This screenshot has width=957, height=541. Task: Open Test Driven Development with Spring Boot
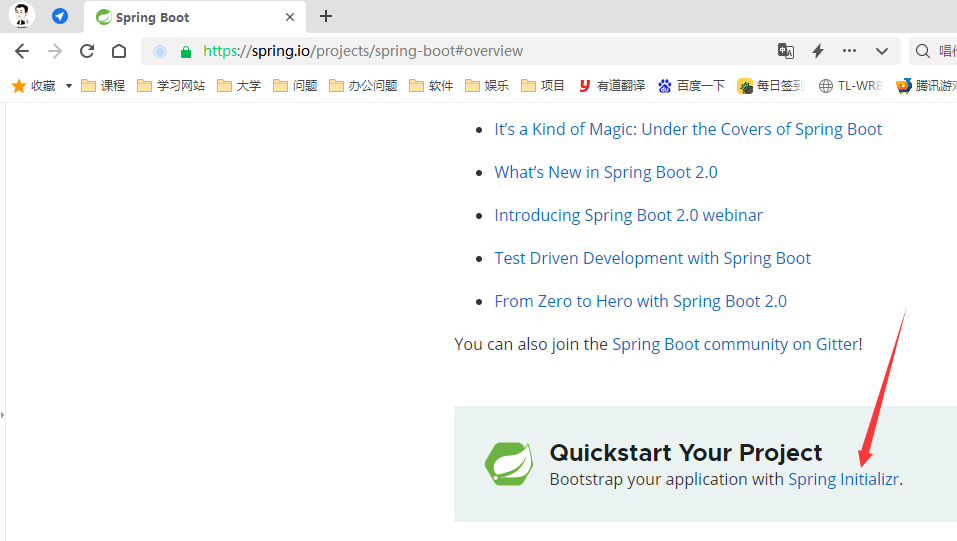(652, 258)
